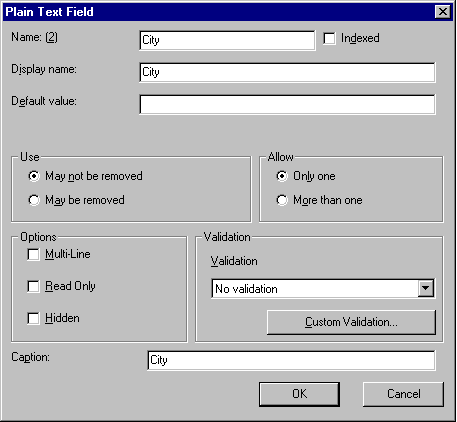Click inside the Caption text box
Image resolution: width=457 pixels, height=422 pixels.
click(291, 360)
